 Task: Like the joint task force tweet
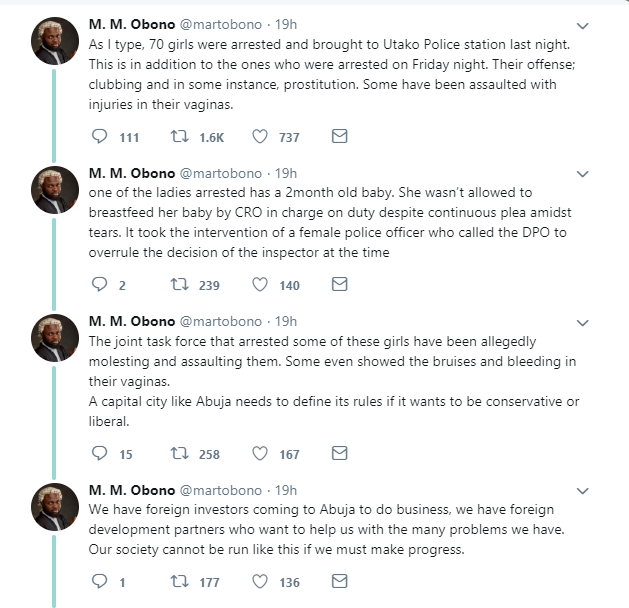coord(260,454)
